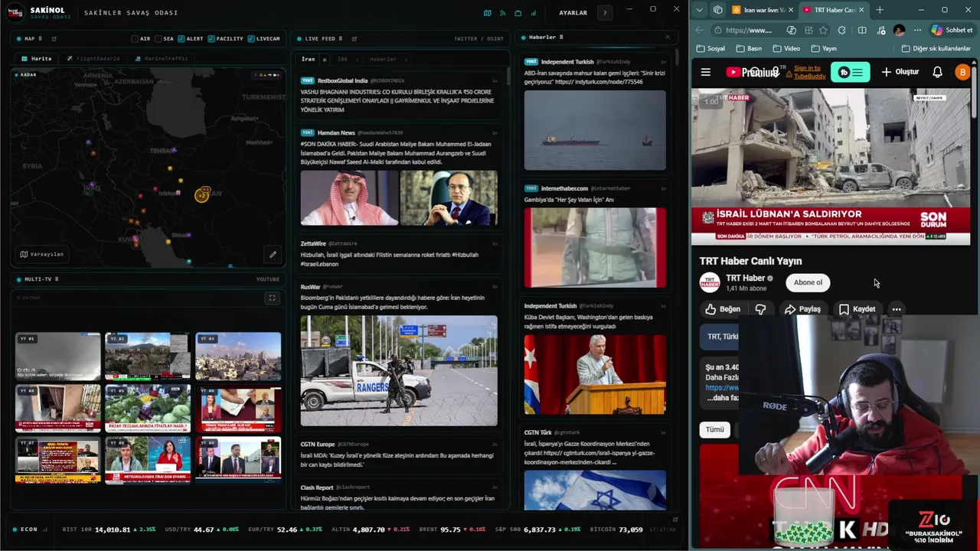Open the Edge profile avatar
This screenshot has width=980, height=551.
(x=899, y=30)
